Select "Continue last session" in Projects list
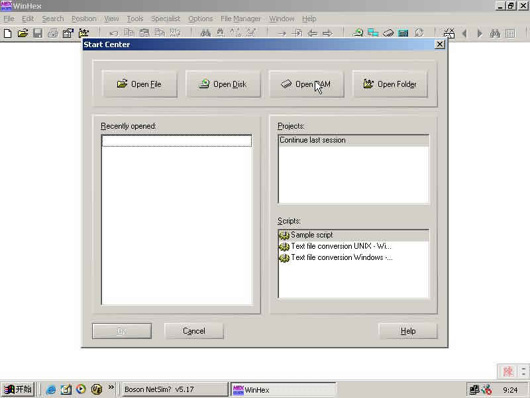The image size is (530, 398). tap(354, 140)
